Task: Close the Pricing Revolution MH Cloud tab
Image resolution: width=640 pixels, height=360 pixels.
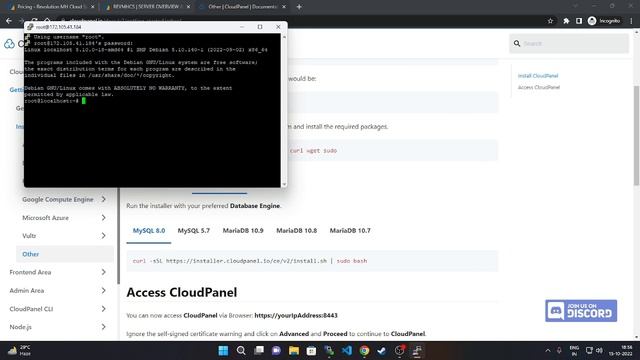Action: pyautogui.click(x=93, y=7)
